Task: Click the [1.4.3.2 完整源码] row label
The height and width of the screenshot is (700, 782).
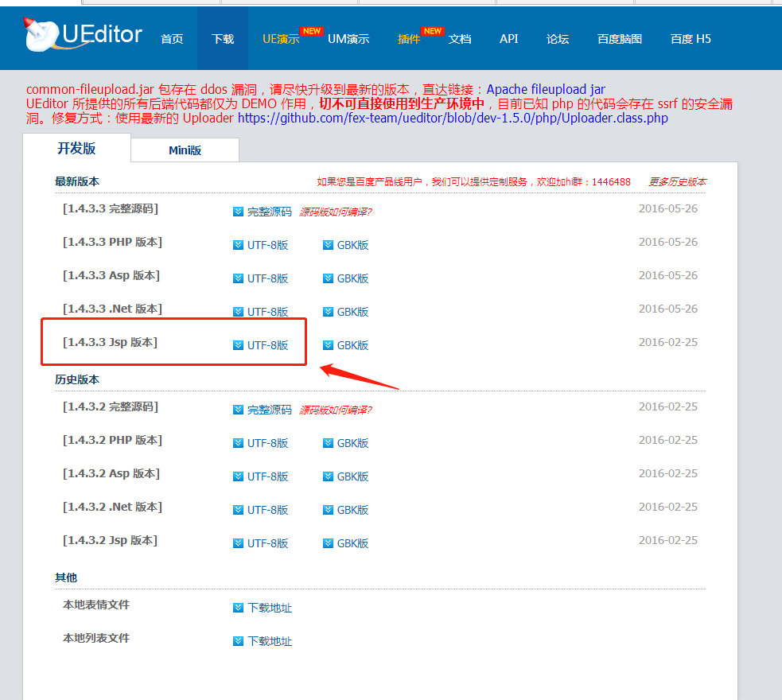Action: (x=111, y=406)
